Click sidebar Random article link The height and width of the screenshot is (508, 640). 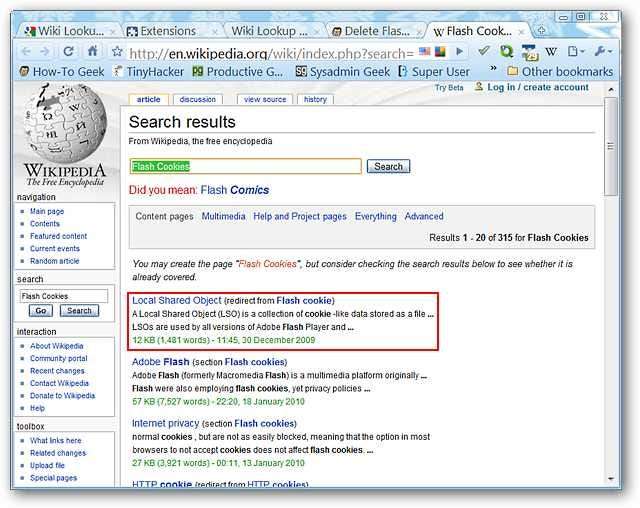[55, 261]
